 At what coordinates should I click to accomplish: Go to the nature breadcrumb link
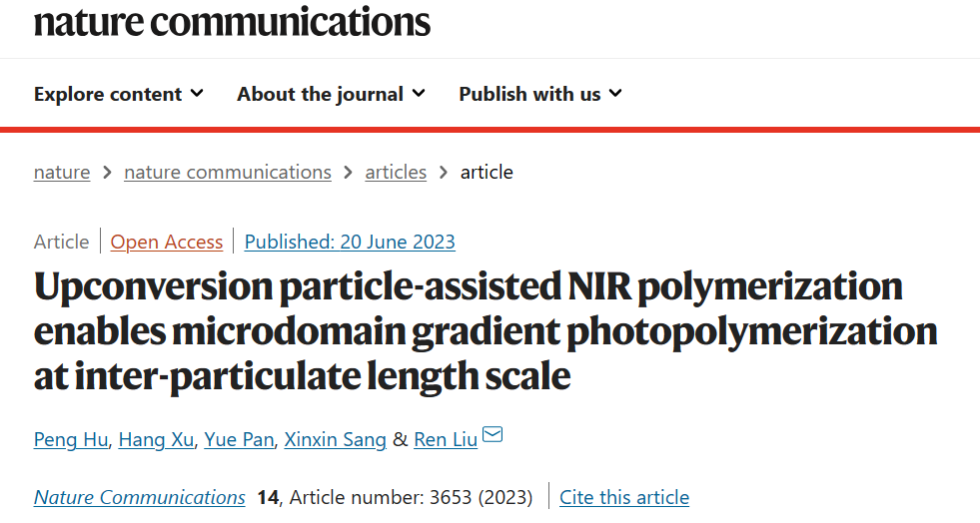point(62,172)
